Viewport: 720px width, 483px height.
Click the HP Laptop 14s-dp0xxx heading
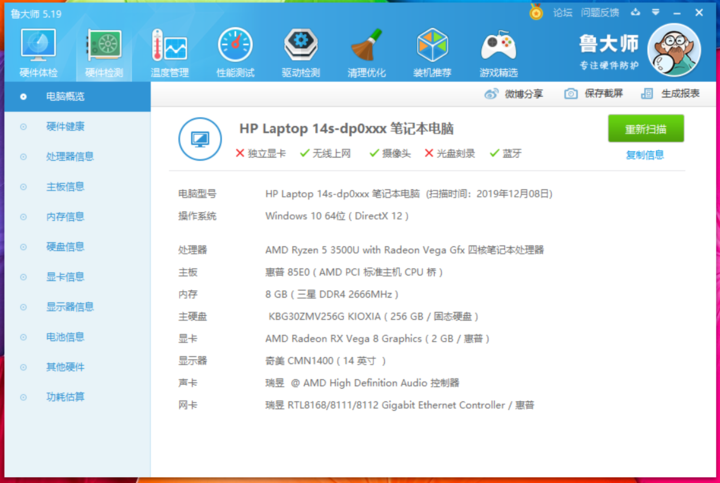pyautogui.click(x=346, y=129)
